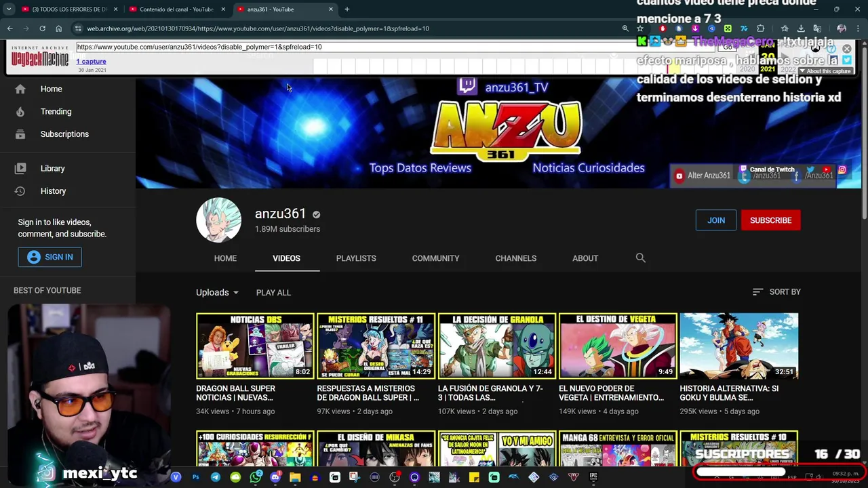This screenshot has height=488, width=868.
Task: Open Epic Games launcher from taskbar
Action: pyautogui.click(x=593, y=477)
